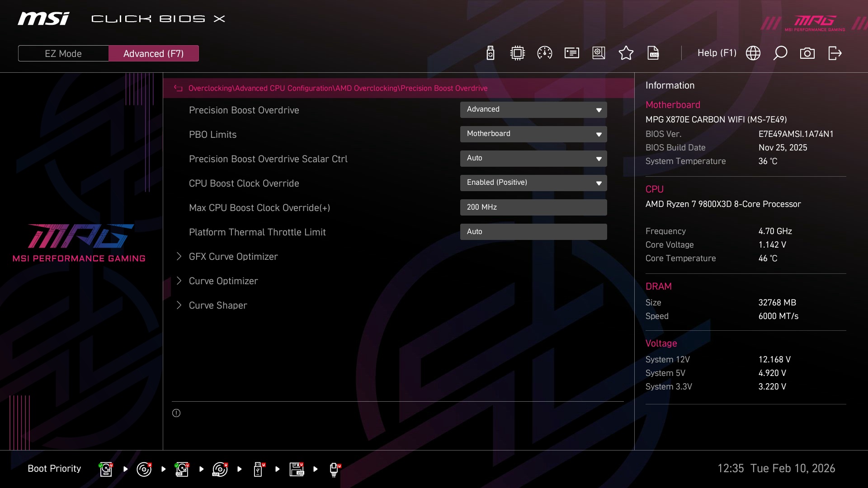The width and height of the screenshot is (868, 488).
Task: Open the memory information icon
Action: tap(571, 53)
